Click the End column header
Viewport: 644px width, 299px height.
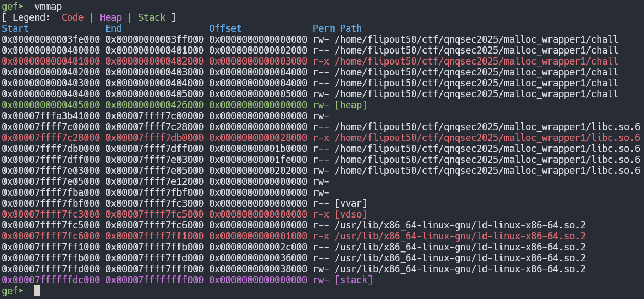[x=114, y=28]
